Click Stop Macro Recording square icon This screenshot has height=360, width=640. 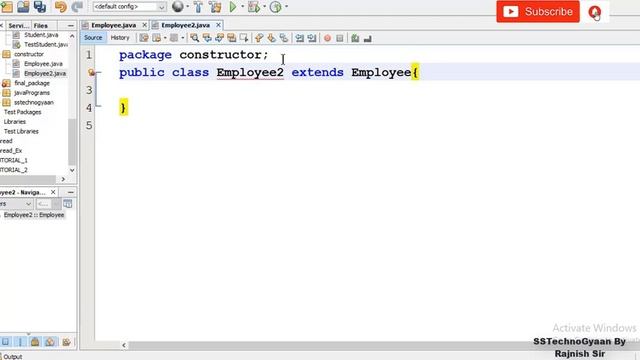tap(340, 38)
